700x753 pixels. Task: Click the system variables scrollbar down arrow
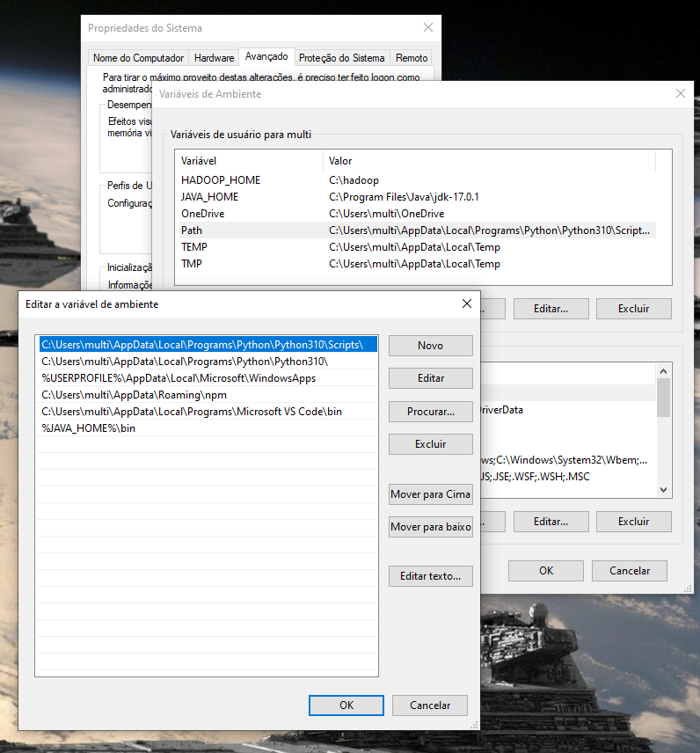click(664, 490)
